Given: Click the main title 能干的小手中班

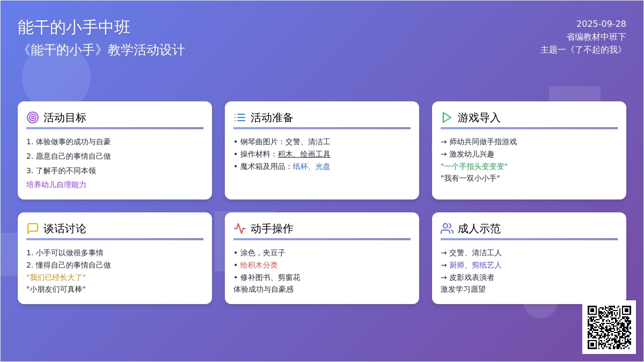Looking at the screenshot, I should point(74,27).
